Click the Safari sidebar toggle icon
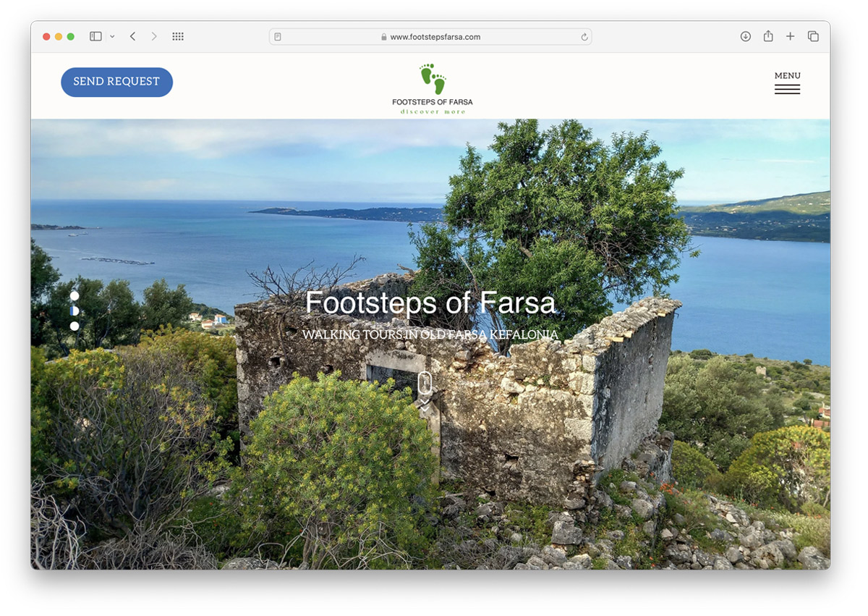868x616 pixels. pyautogui.click(x=95, y=36)
